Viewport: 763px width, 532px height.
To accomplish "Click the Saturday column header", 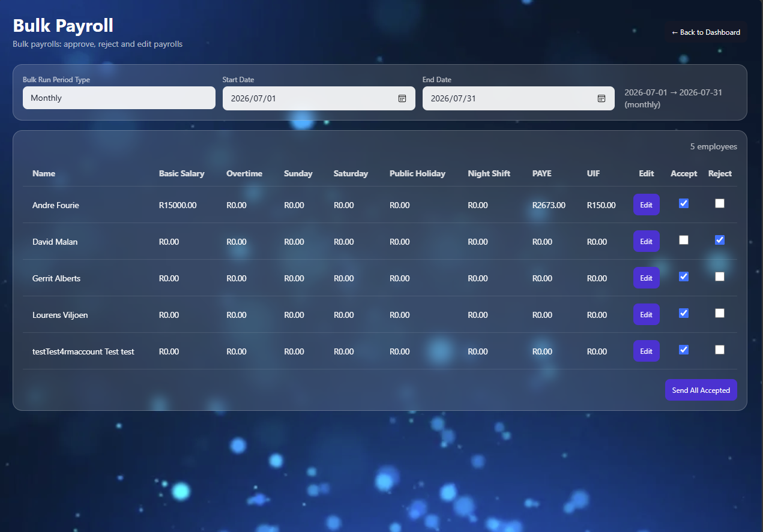I will click(x=351, y=173).
